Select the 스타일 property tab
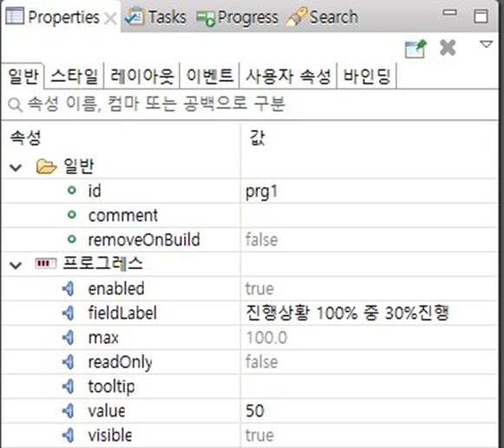The image size is (504, 448). pyautogui.click(x=75, y=76)
